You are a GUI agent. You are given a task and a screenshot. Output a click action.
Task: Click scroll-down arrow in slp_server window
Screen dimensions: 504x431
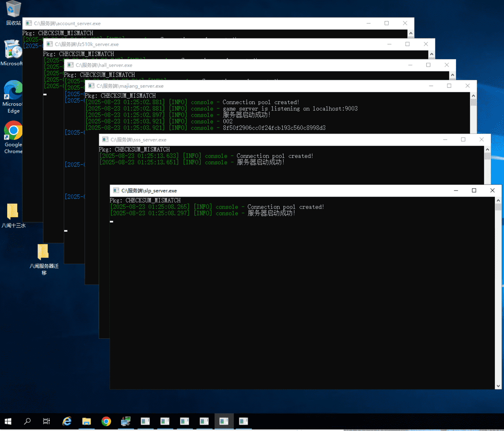point(498,386)
